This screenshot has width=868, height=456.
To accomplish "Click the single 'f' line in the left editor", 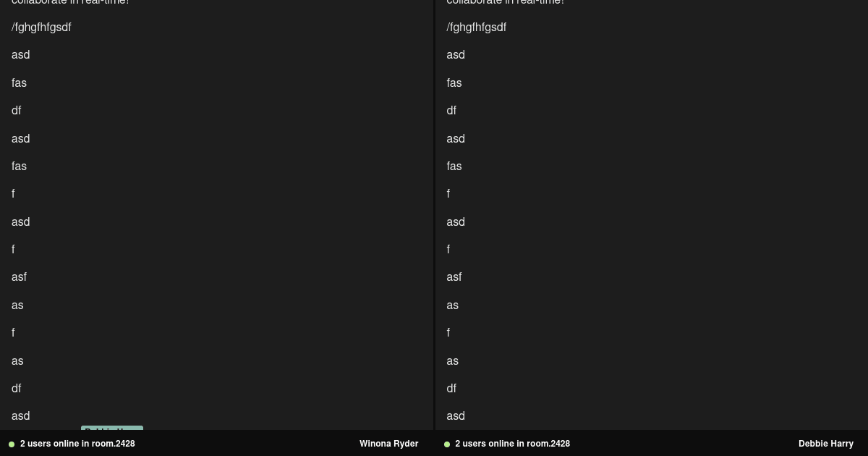I will (13, 193).
